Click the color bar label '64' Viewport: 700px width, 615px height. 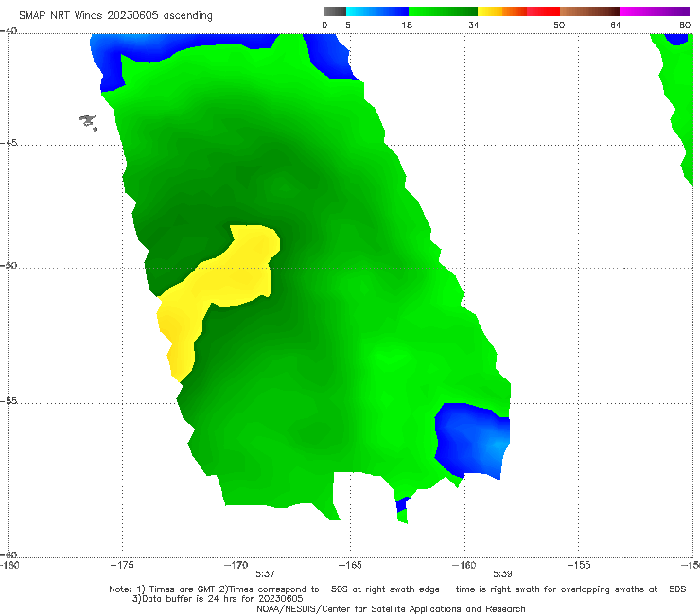(616, 25)
